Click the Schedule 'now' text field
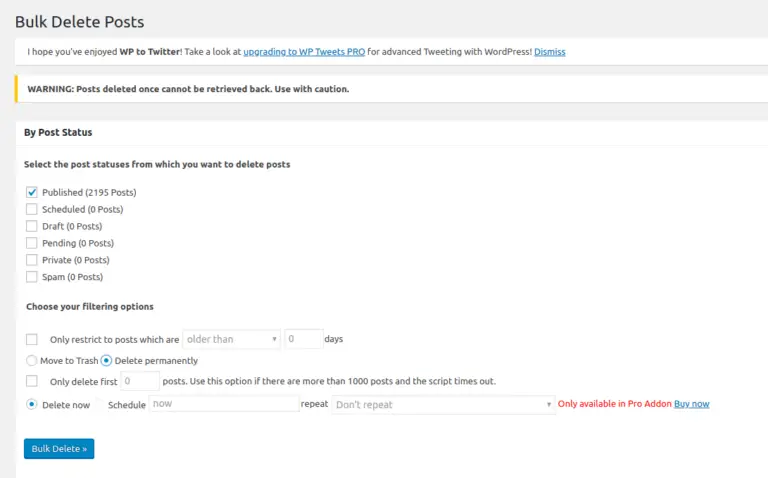Screen dimensions: 768x478 pos(223,404)
